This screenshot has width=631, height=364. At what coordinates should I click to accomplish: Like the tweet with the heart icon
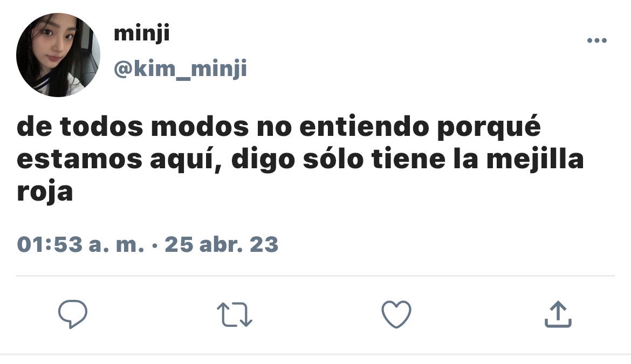click(x=396, y=314)
